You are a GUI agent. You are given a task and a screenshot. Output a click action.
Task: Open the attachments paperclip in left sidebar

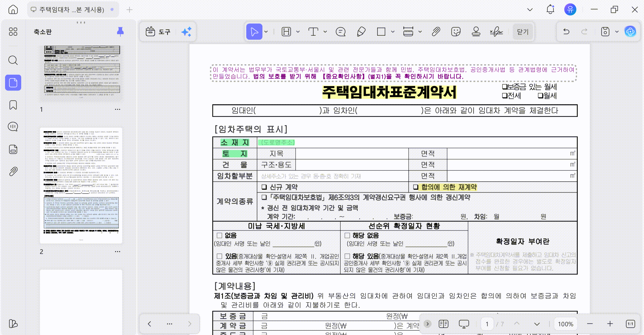[x=13, y=172]
